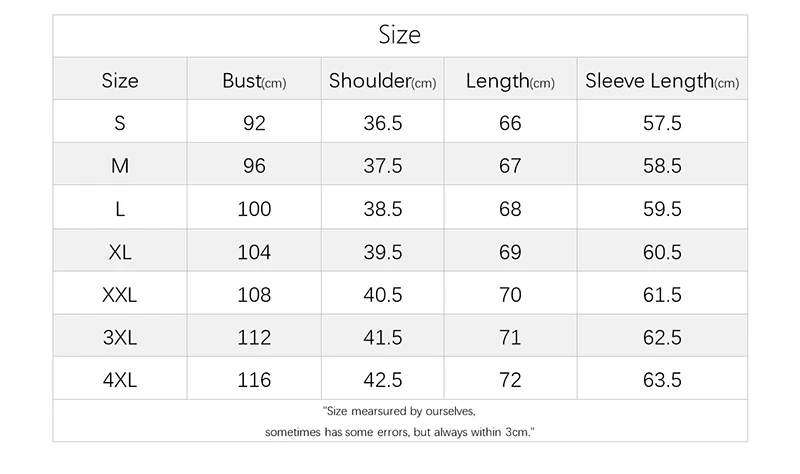This screenshot has height=474, width=800.
Task: Click bust value 116
Action: click(254, 381)
